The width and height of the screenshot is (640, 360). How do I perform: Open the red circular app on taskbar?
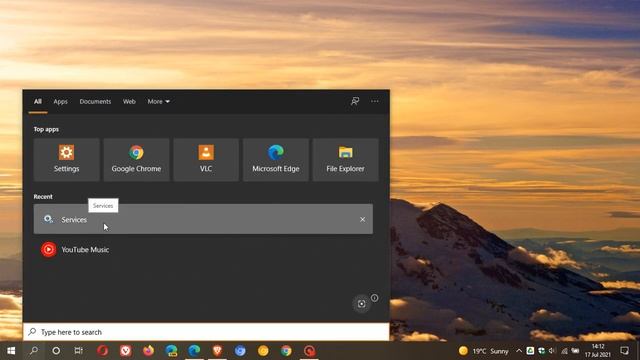click(309, 351)
